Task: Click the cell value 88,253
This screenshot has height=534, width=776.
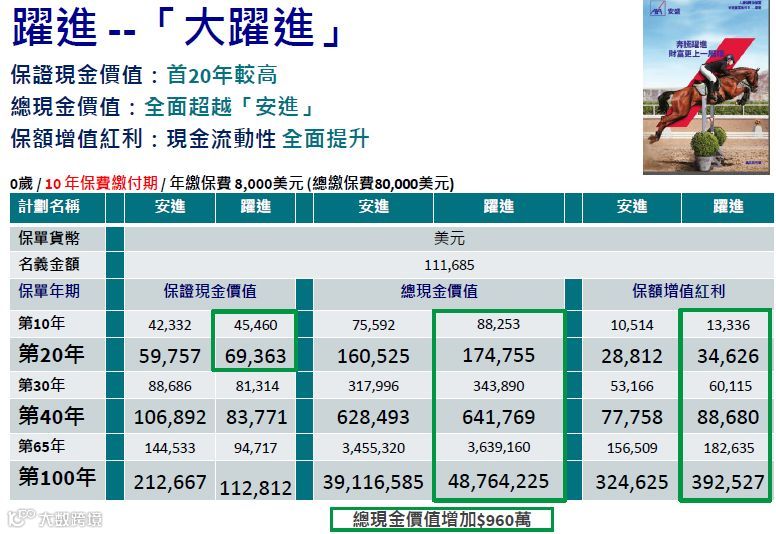Action: coord(499,324)
